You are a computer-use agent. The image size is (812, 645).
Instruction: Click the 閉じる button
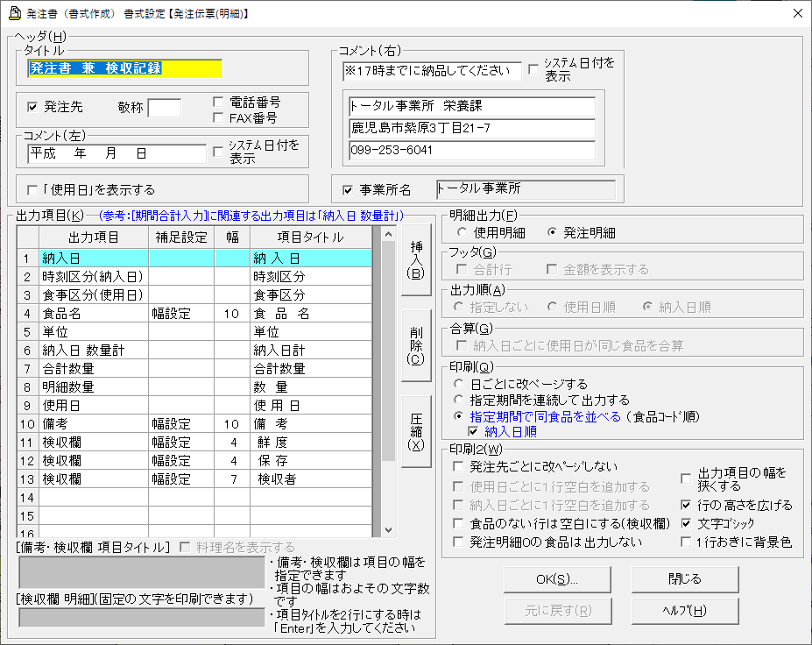[x=685, y=579]
